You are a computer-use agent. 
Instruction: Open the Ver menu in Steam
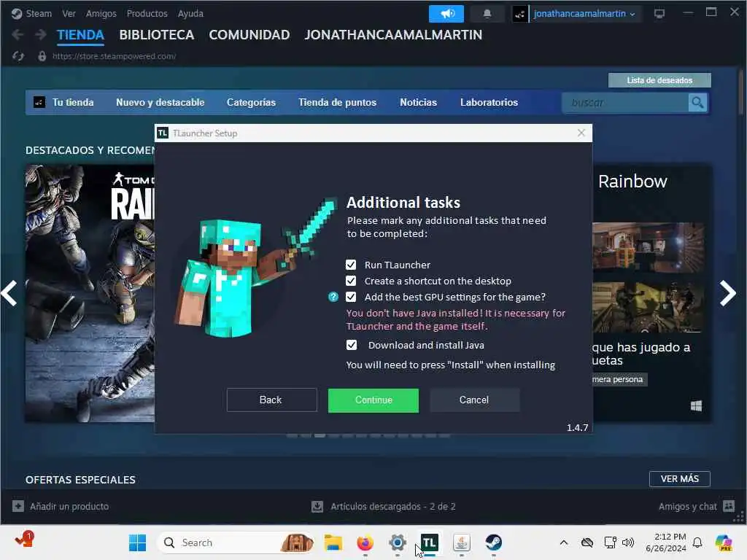[69, 13]
